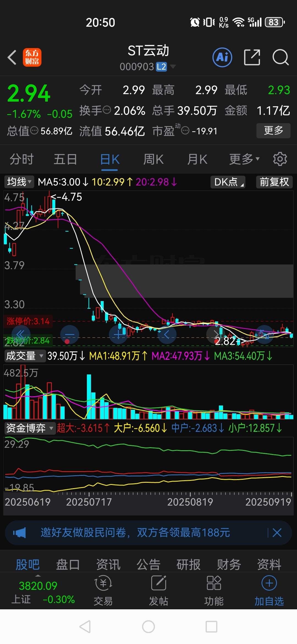Viewport: 297px width, 644px height.
Task: Tap the 流值 56.46亿 value
Action: tap(112, 131)
